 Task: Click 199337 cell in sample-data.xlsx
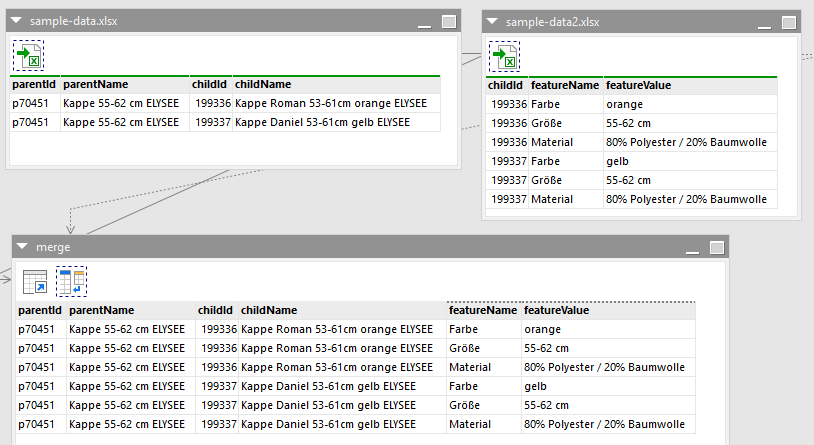click(x=211, y=123)
